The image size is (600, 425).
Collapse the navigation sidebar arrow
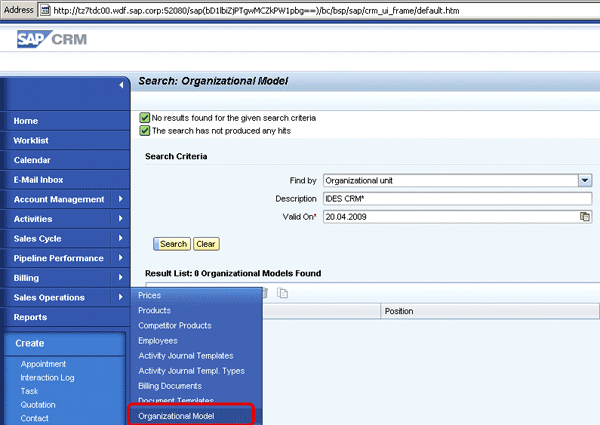click(121, 86)
